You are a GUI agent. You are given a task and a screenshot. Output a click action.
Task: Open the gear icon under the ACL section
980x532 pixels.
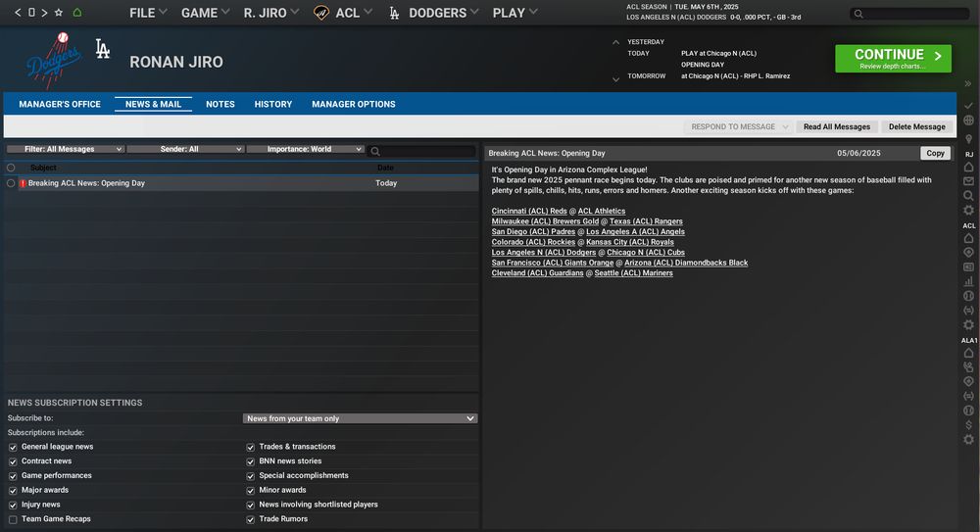(968, 324)
